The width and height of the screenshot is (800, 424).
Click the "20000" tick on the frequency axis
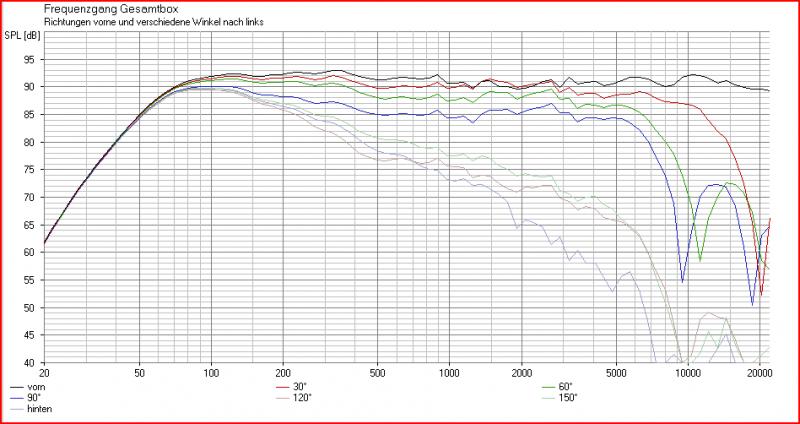pyautogui.click(x=760, y=373)
